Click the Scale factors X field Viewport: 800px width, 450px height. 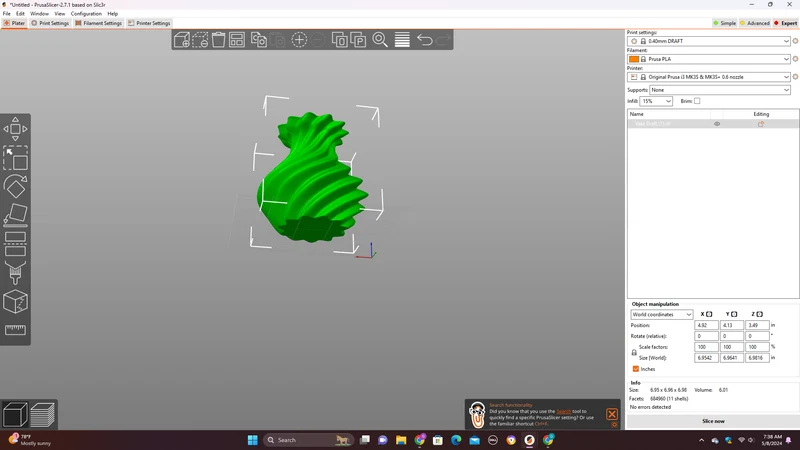coord(706,347)
